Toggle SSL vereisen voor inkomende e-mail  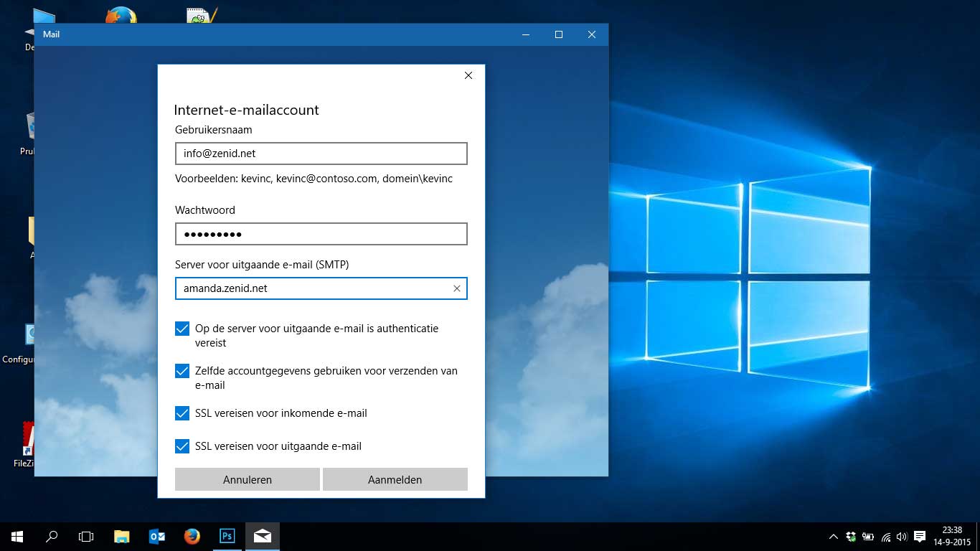pos(182,413)
